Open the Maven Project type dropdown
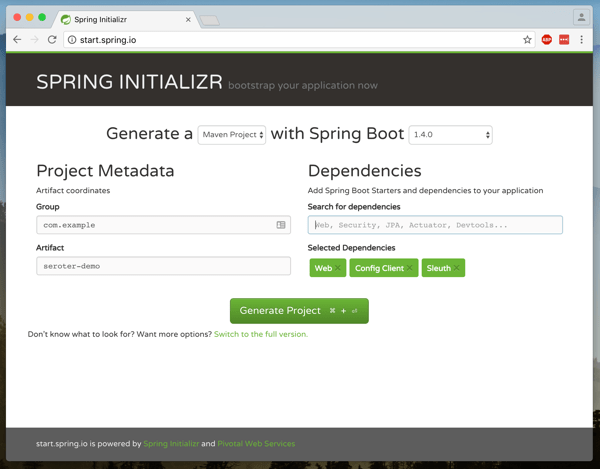Screen dimensions: 600x469 pyautogui.click(x=232, y=135)
